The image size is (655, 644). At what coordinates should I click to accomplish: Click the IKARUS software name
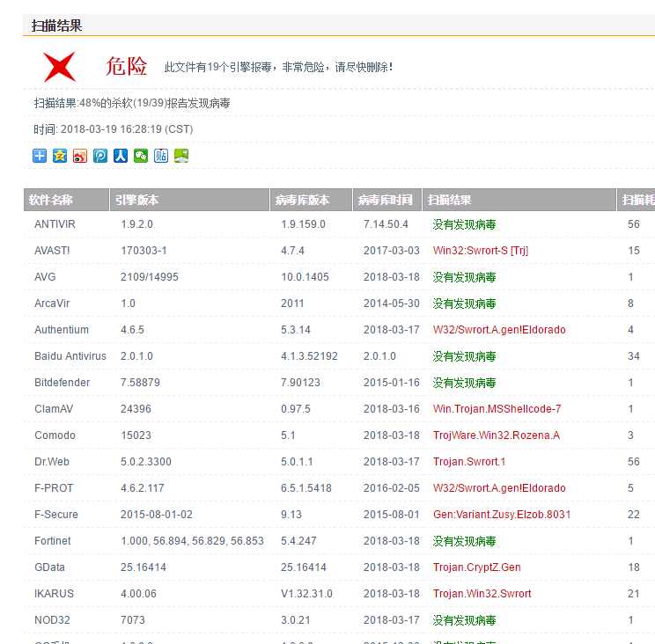(54, 594)
